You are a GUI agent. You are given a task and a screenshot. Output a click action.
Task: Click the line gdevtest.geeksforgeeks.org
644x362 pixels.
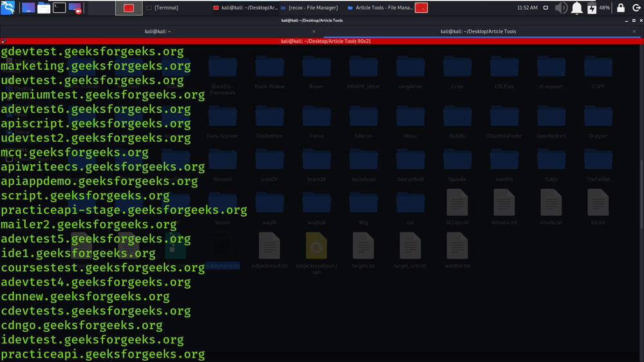[x=92, y=52]
